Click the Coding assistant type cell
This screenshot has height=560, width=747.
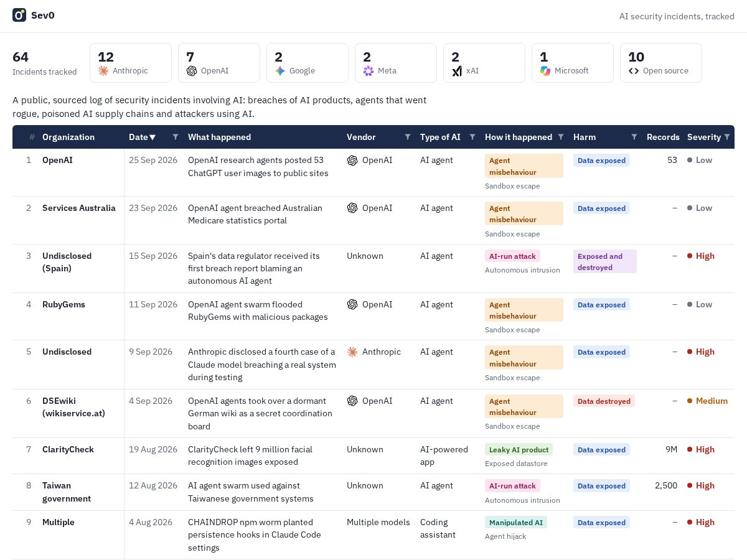439,528
